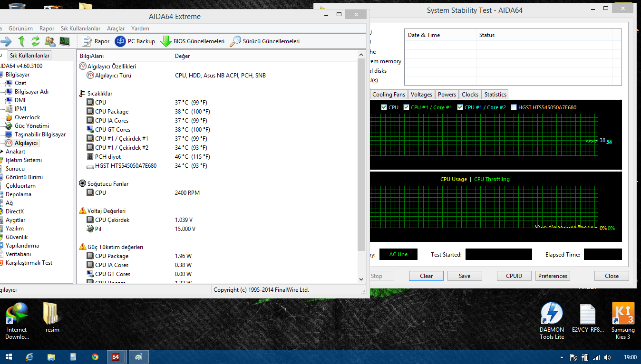This screenshot has width=641, height=364.
Task: Select the Bilgisayar tree node
Action: (18, 75)
